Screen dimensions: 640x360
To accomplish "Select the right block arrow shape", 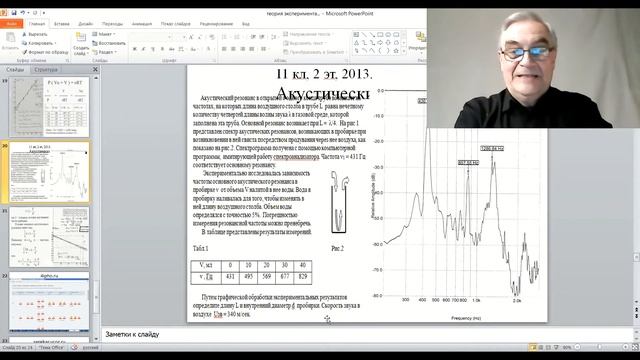I will click(380, 42).
